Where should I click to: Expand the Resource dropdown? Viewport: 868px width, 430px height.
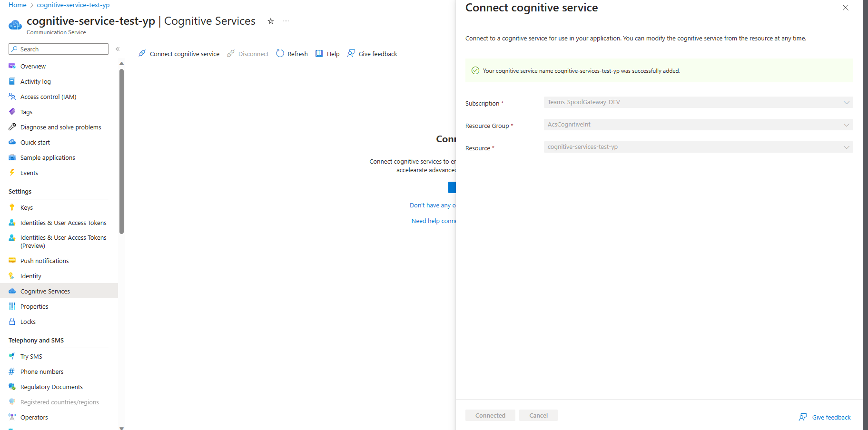pyautogui.click(x=846, y=147)
